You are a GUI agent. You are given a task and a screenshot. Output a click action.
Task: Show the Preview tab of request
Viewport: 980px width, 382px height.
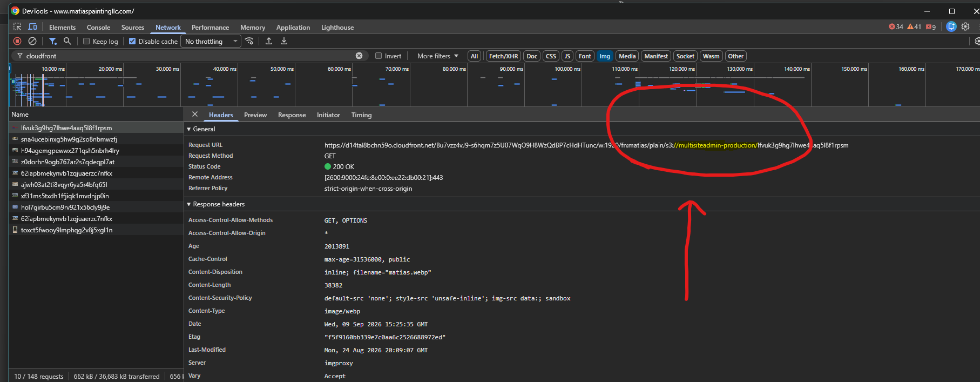click(x=255, y=115)
